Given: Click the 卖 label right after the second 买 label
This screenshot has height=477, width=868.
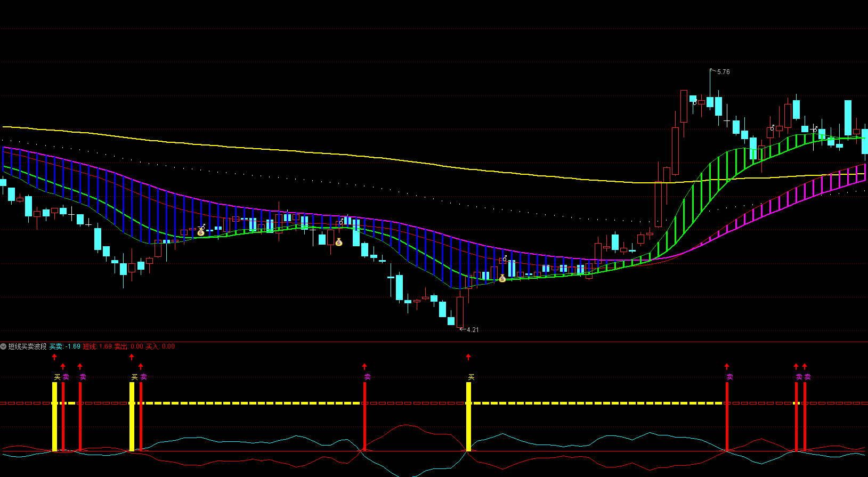Looking at the screenshot, I should pyautogui.click(x=143, y=377).
